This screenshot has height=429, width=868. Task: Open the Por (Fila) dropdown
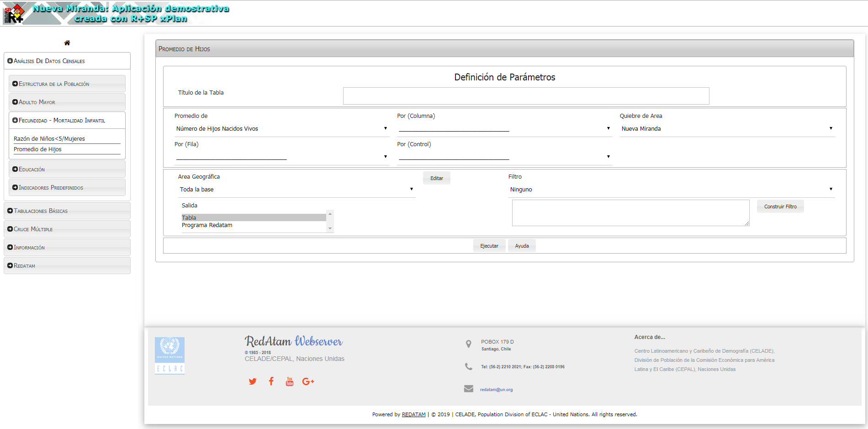click(x=281, y=157)
